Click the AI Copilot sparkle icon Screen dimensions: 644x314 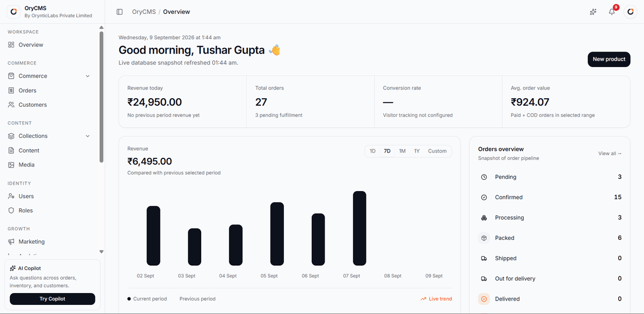click(x=13, y=268)
